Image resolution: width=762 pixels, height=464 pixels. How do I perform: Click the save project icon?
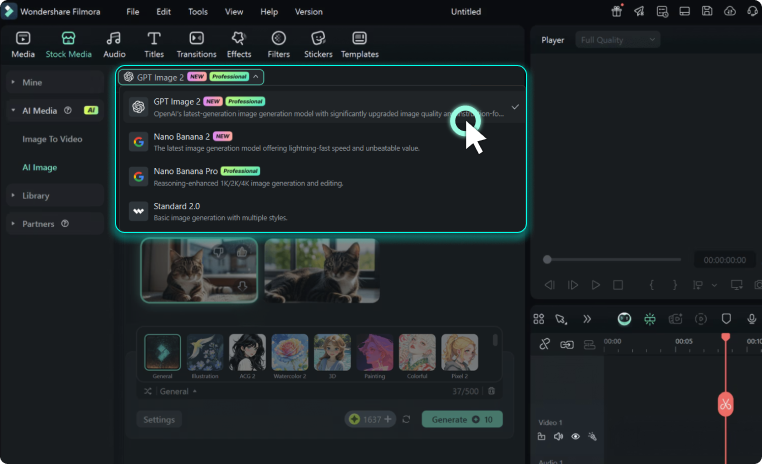(x=707, y=11)
